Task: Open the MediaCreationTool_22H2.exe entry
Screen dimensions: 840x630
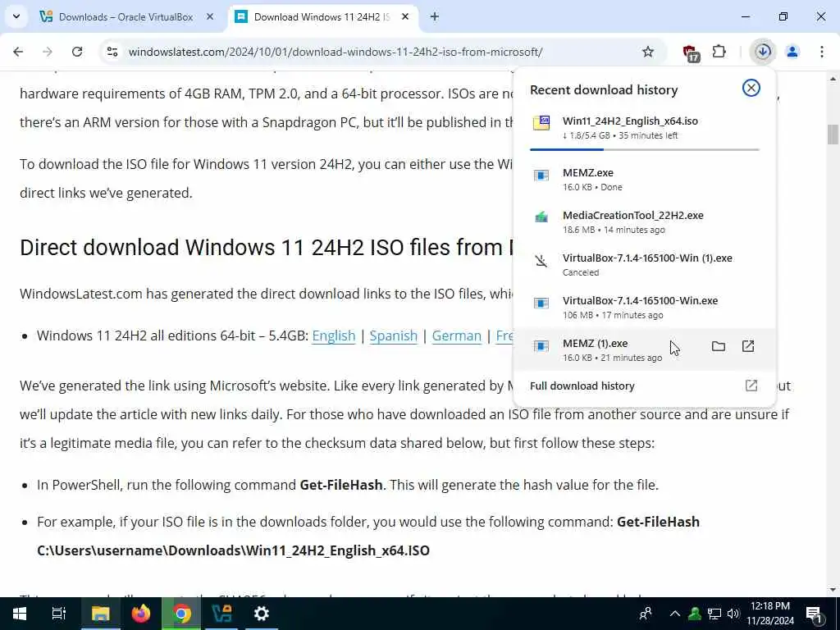Action: pos(644,221)
